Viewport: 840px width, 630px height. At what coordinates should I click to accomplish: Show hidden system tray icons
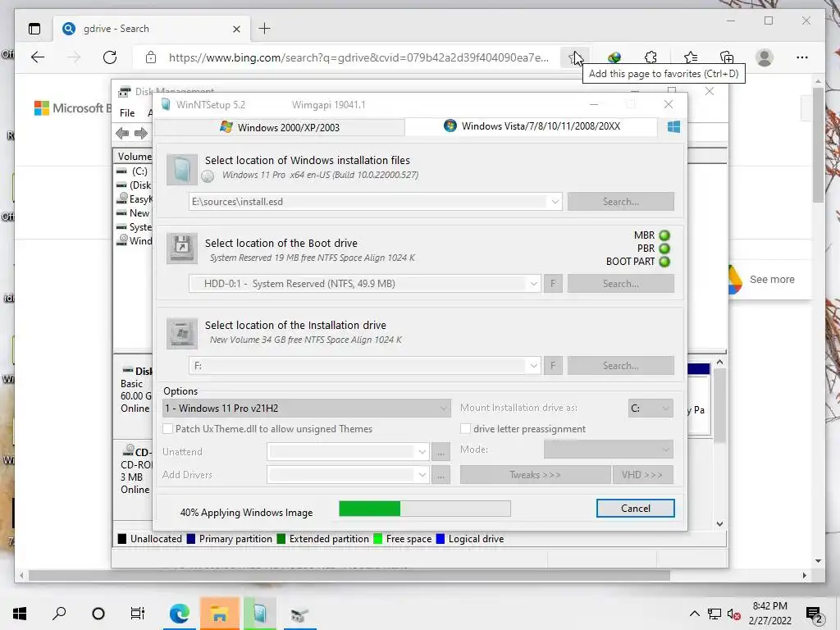tap(694, 614)
